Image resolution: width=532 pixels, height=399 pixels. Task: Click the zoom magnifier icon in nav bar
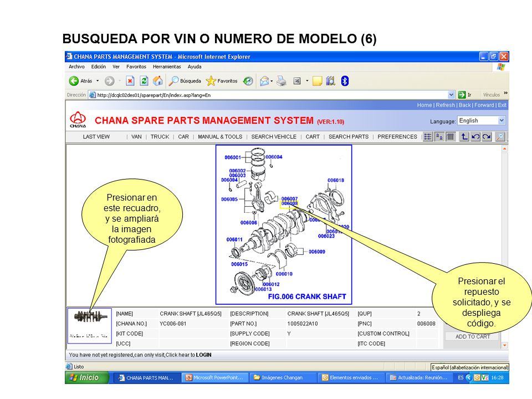(500, 137)
